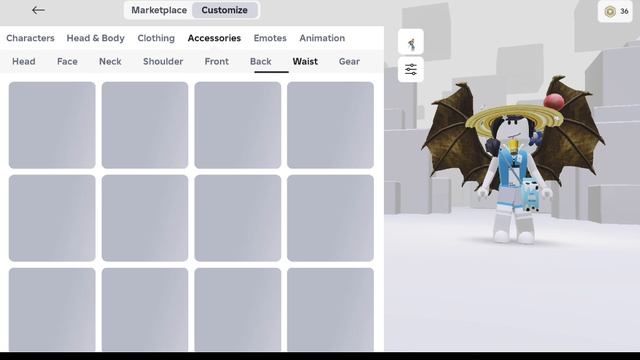Go back with the left arrow
Image resolution: width=640 pixels, height=360 pixels.
coord(38,10)
